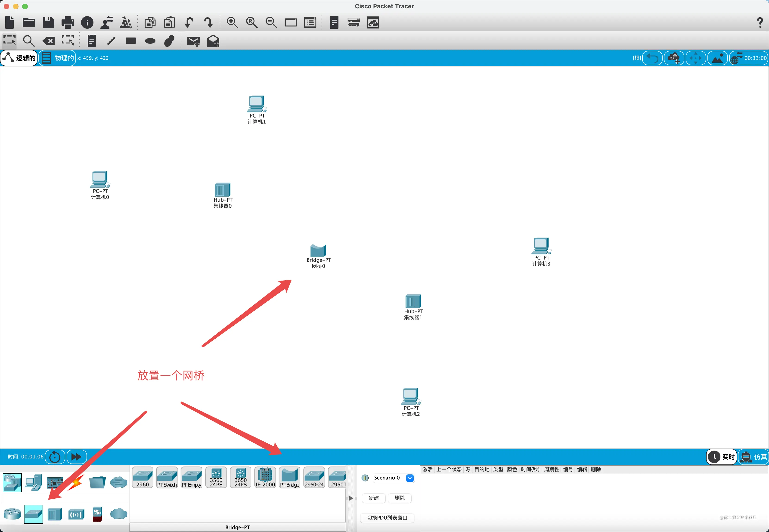Activate the Inspect magnifier tool
The width and height of the screenshot is (769, 532).
[29, 41]
